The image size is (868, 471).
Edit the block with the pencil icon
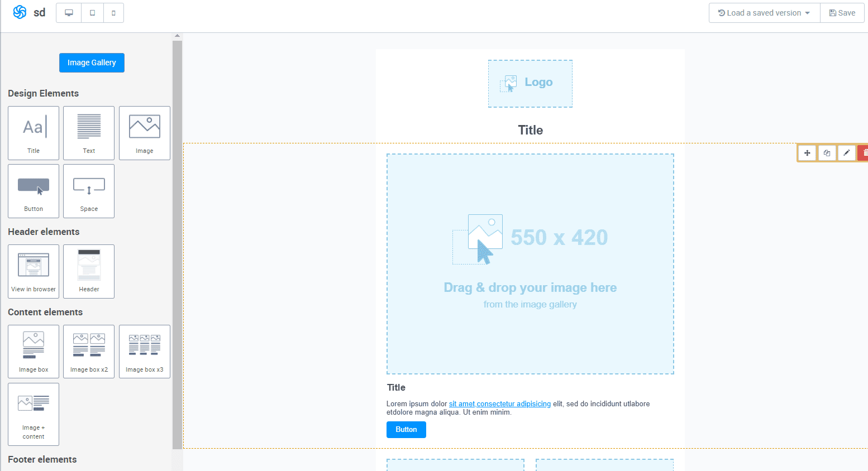point(846,152)
